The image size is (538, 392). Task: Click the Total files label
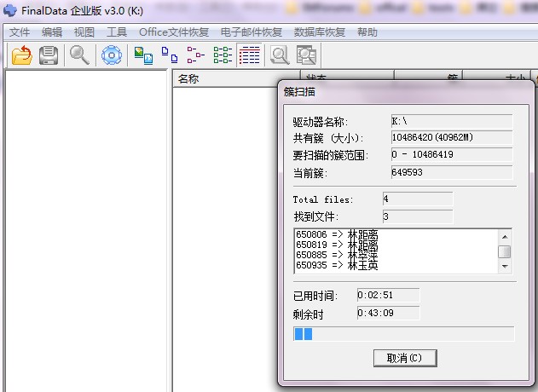(x=323, y=199)
